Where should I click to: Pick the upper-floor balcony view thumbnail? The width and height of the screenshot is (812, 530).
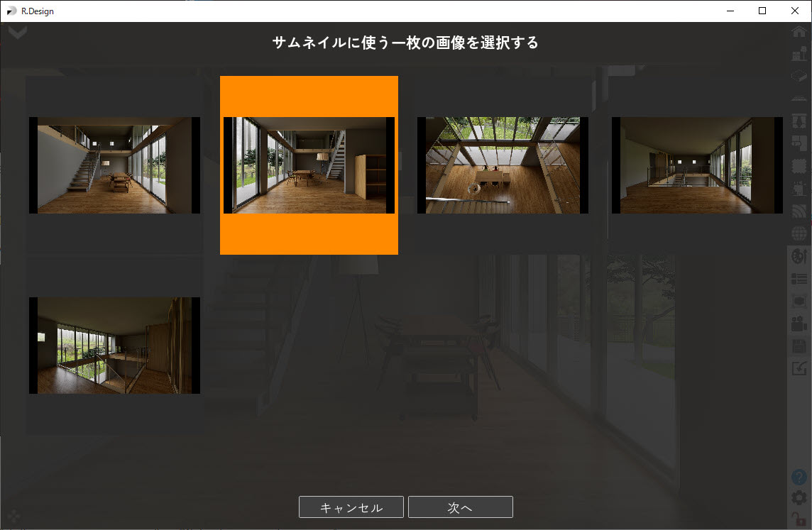tap(697, 165)
